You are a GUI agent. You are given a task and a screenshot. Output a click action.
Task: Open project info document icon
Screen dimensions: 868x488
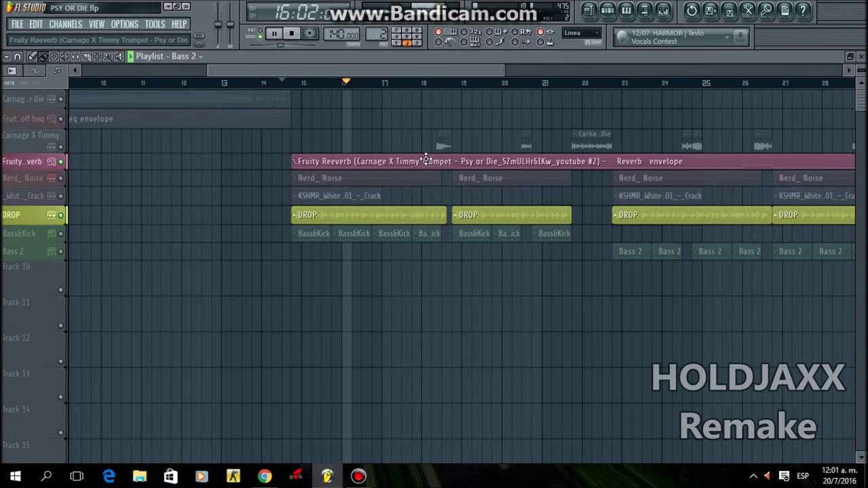pyautogui.click(x=784, y=10)
